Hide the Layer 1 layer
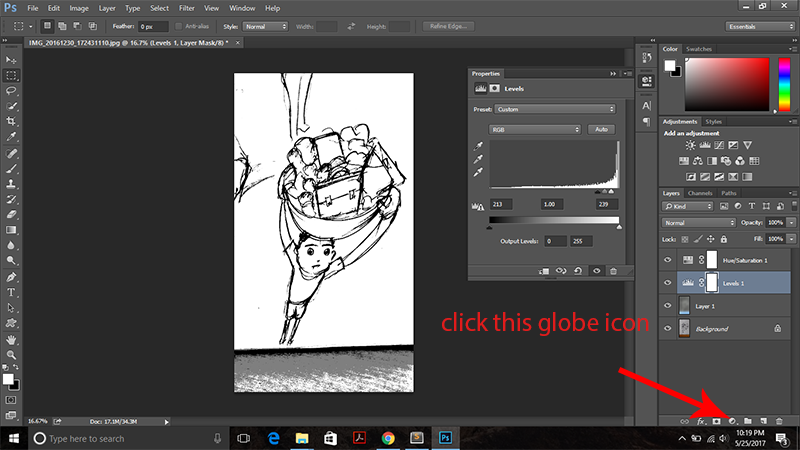Image resolution: width=800 pixels, height=450 pixels. (x=667, y=306)
